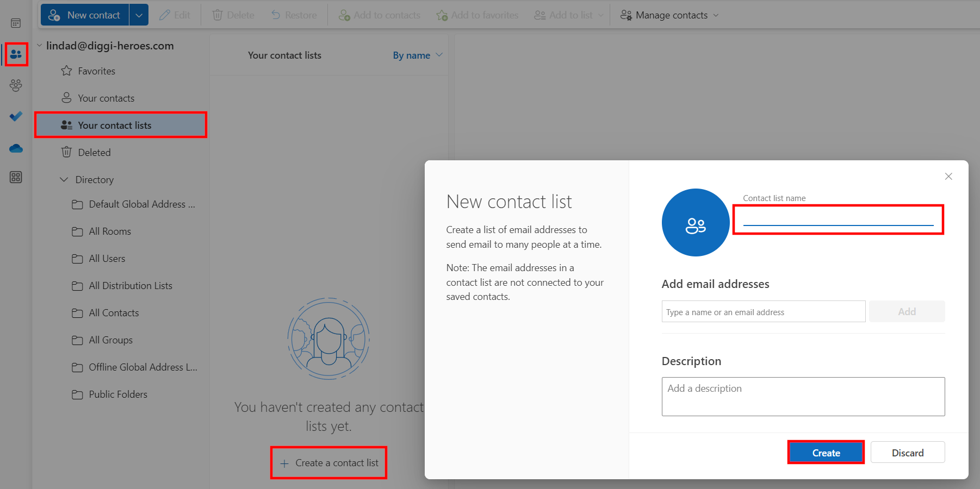
Task: Open the OneDrive cloud icon
Action: click(x=16, y=148)
